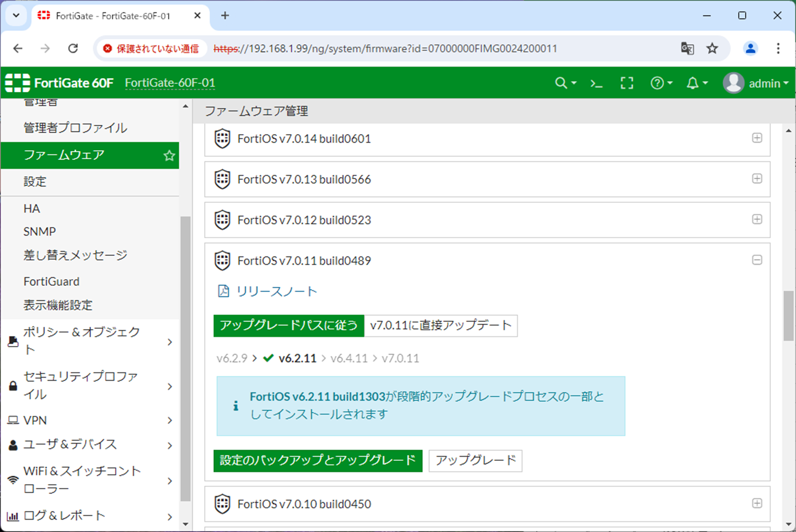Click the FortiGate 60F logo
This screenshot has width=796, height=532.
click(x=59, y=83)
